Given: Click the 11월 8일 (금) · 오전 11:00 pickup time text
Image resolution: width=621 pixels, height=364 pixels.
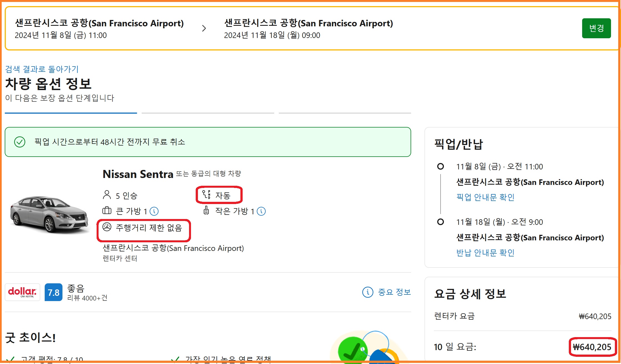Looking at the screenshot, I should tap(499, 167).
